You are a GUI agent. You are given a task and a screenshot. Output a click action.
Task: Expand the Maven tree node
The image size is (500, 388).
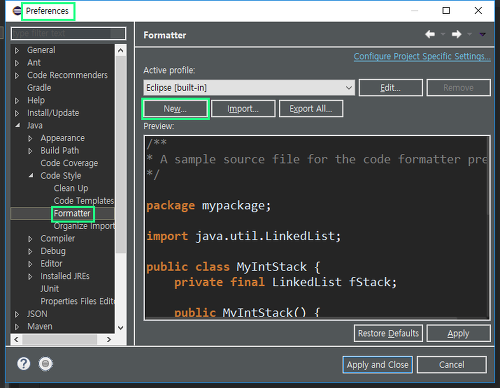click(x=17, y=327)
